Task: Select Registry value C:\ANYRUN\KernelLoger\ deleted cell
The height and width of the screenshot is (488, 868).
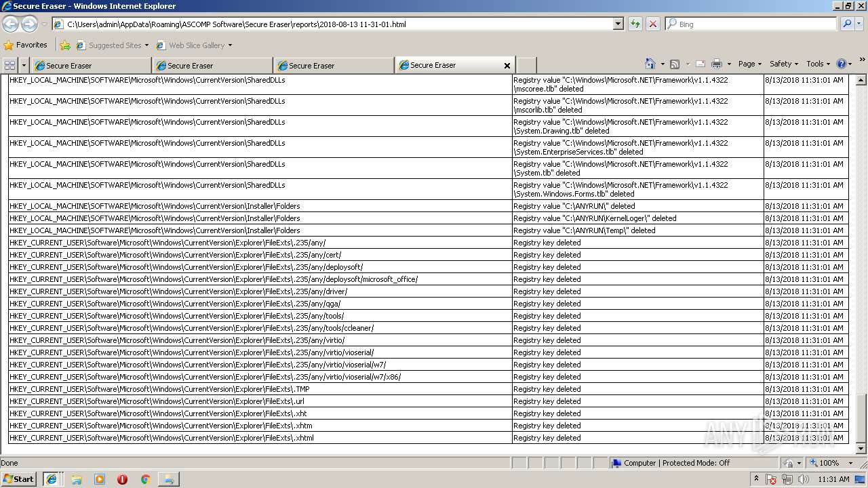Action: point(637,218)
